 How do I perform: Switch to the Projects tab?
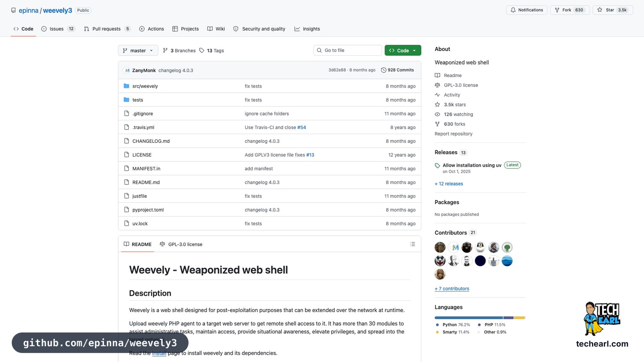point(185,29)
